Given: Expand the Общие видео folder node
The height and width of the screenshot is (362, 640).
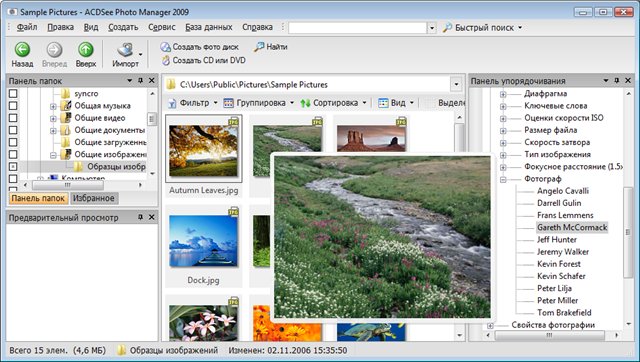Looking at the screenshot, I should [53, 119].
